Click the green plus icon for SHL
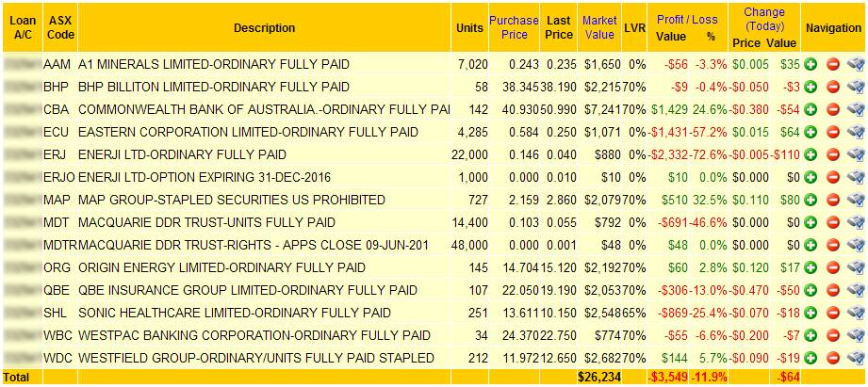Image resolution: width=868 pixels, height=387 pixels. (x=811, y=313)
